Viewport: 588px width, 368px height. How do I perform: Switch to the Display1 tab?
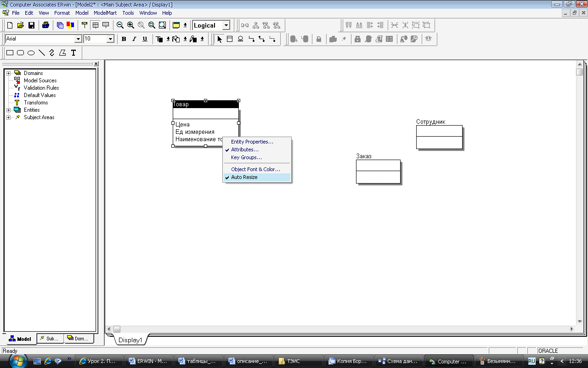(x=130, y=340)
